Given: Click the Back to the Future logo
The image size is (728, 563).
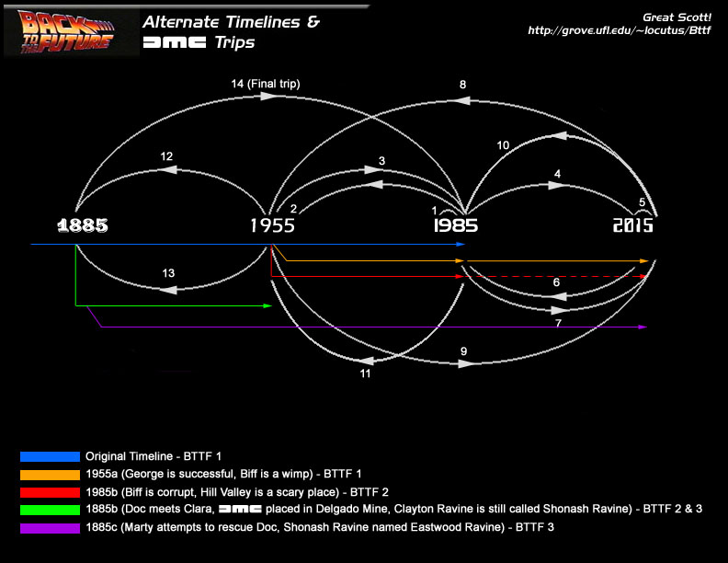Looking at the screenshot, I should click(x=66, y=31).
